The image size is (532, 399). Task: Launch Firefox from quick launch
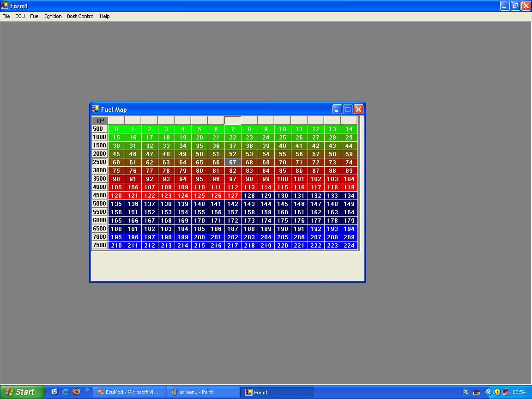[x=76, y=392]
